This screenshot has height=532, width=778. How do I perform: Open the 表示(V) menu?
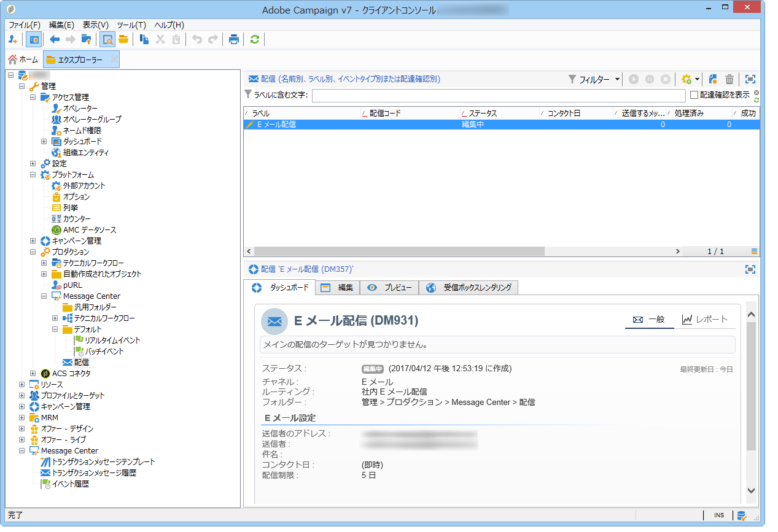96,25
